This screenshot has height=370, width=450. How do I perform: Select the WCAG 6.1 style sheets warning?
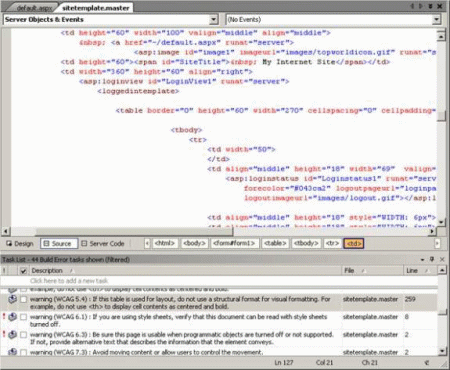coord(178,320)
